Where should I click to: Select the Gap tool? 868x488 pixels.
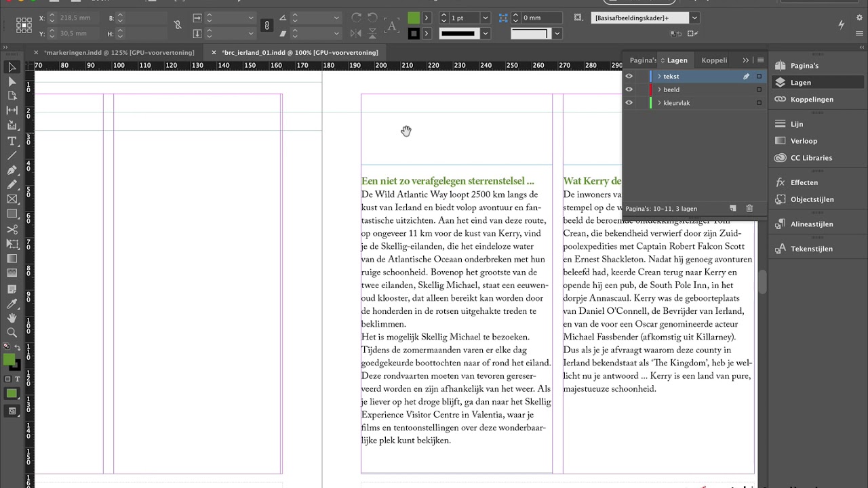pyautogui.click(x=12, y=110)
